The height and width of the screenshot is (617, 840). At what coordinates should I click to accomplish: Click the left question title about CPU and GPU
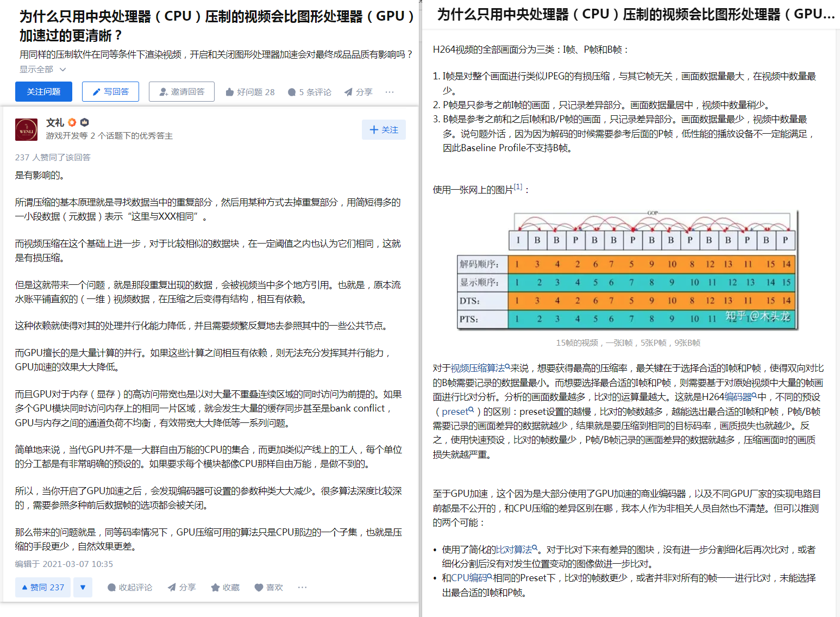coord(217,26)
